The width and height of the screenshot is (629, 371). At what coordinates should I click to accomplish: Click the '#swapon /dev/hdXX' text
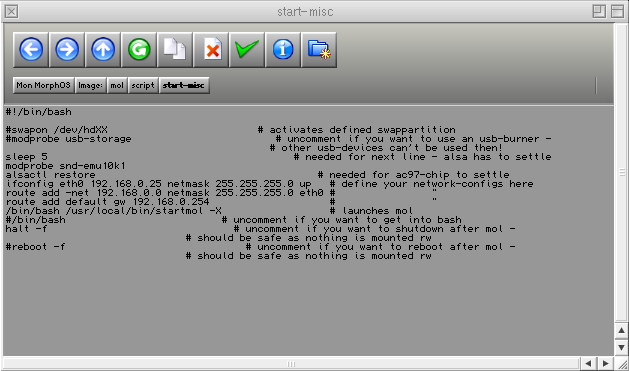pyautogui.click(x=57, y=130)
